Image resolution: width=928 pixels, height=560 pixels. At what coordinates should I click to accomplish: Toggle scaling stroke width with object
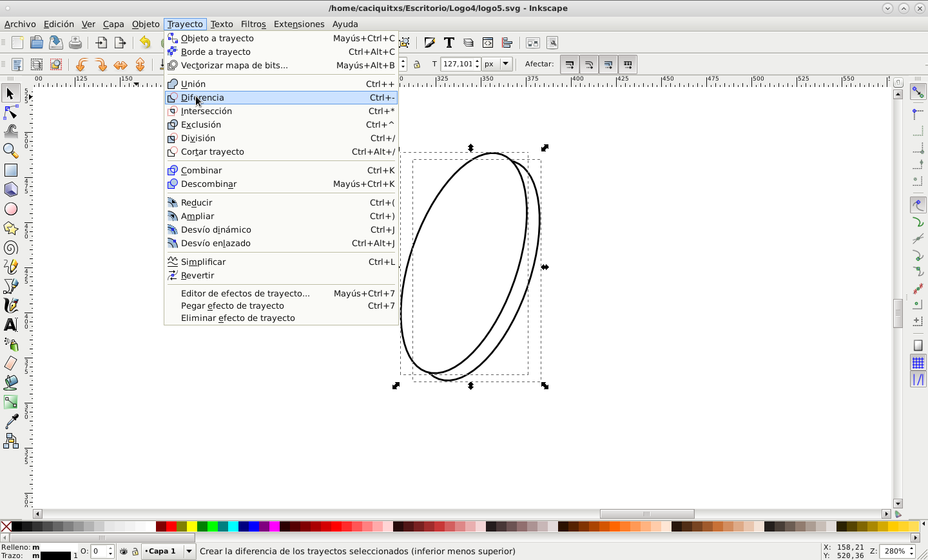click(570, 64)
